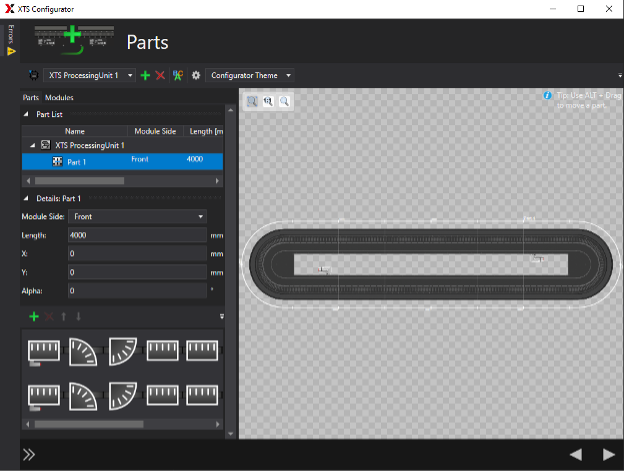624x472 pixels.
Task: Click the Module Side column header
Action: pos(155,131)
